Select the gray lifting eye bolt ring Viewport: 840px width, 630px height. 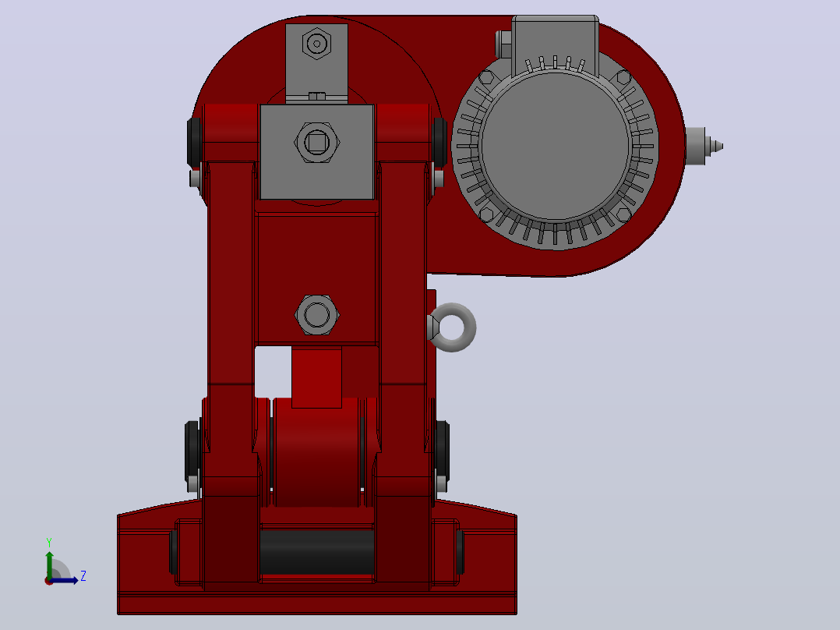click(x=453, y=327)
